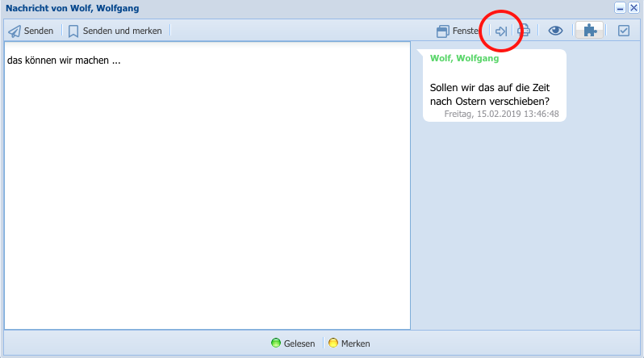
Task: Mark message as Gelesen
Action: [293, 343]
